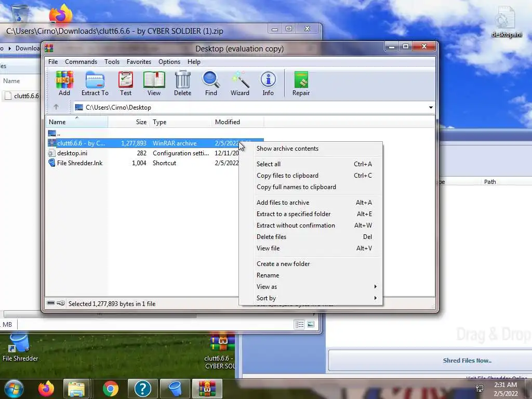This screenshot has height=399, width=532.
Task: Click the network tray icon
Action: point(480,389)
